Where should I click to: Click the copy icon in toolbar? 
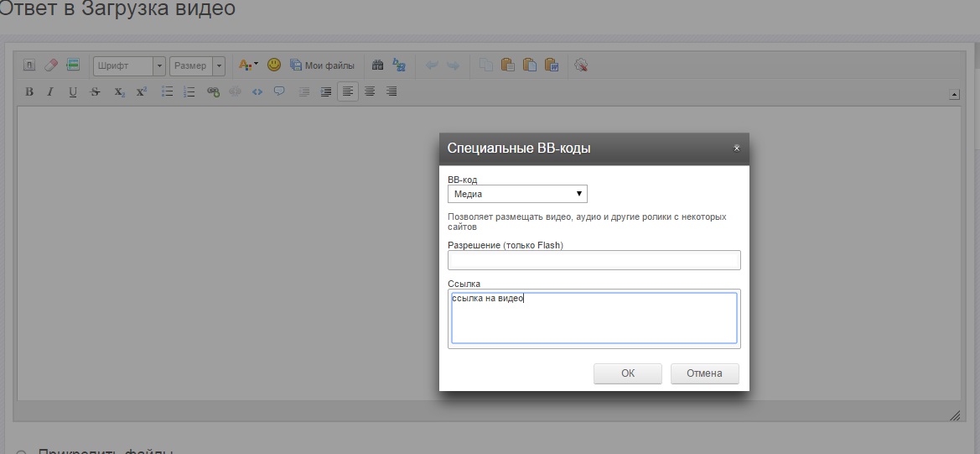(486, 65)
